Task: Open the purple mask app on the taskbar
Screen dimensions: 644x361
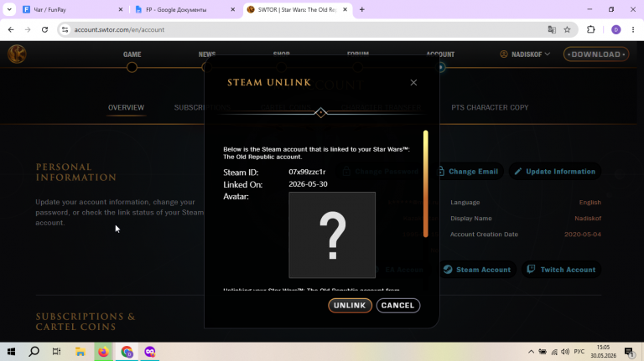Action: (149, 352)
